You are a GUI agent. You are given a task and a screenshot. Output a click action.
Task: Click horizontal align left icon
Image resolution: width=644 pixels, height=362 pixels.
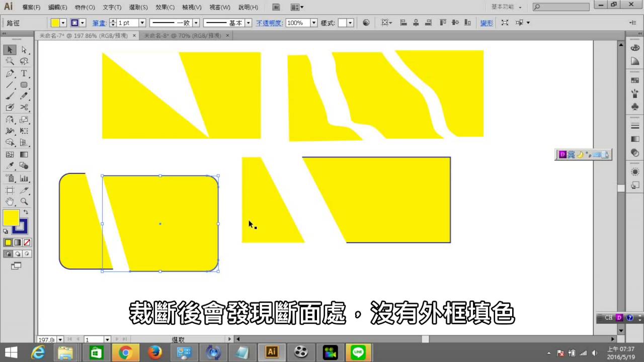403,23
